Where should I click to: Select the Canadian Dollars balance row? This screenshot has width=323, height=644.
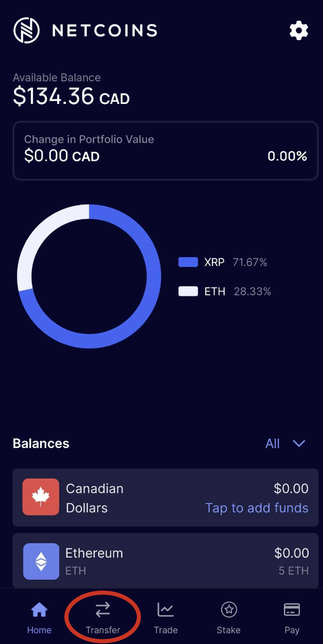(166, 497)
